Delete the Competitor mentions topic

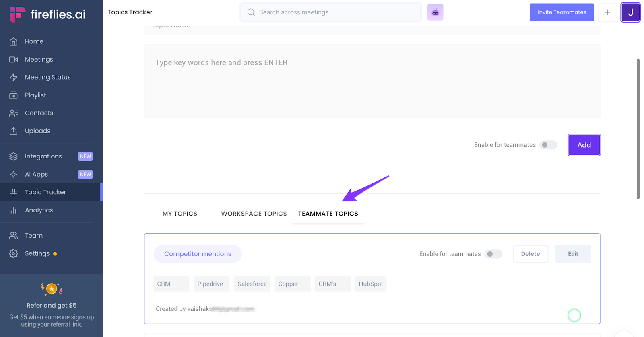pyautogui.click(x=530, y=254)
